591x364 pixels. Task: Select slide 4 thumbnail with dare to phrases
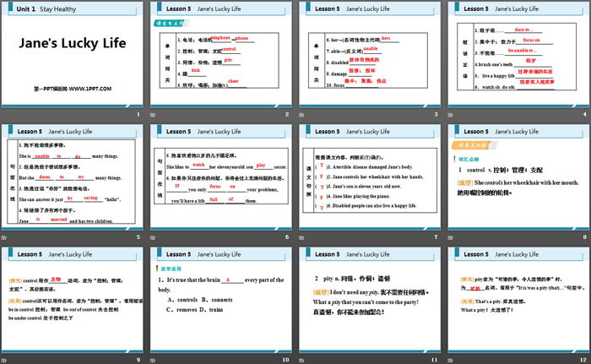[x=518, y=54]
